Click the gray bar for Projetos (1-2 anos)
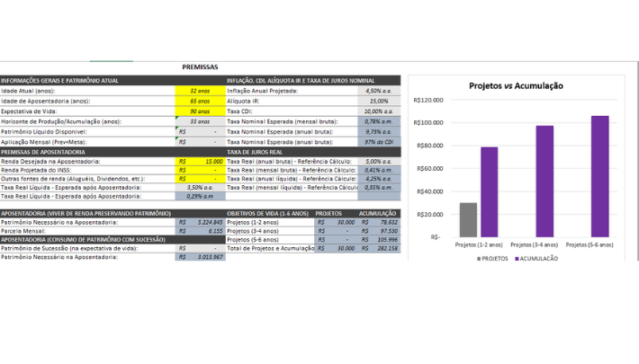This screenshot has width=639, height=364. (x=468, y=220)
